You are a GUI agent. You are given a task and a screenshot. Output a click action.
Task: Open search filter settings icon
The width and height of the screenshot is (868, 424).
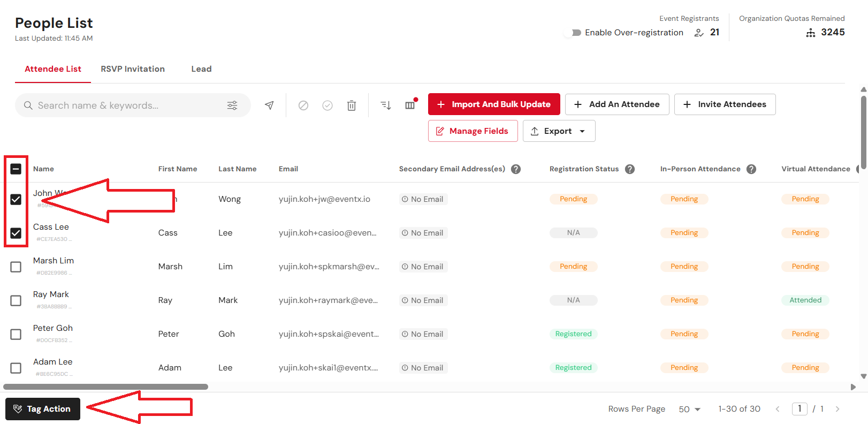pos(232,105)
